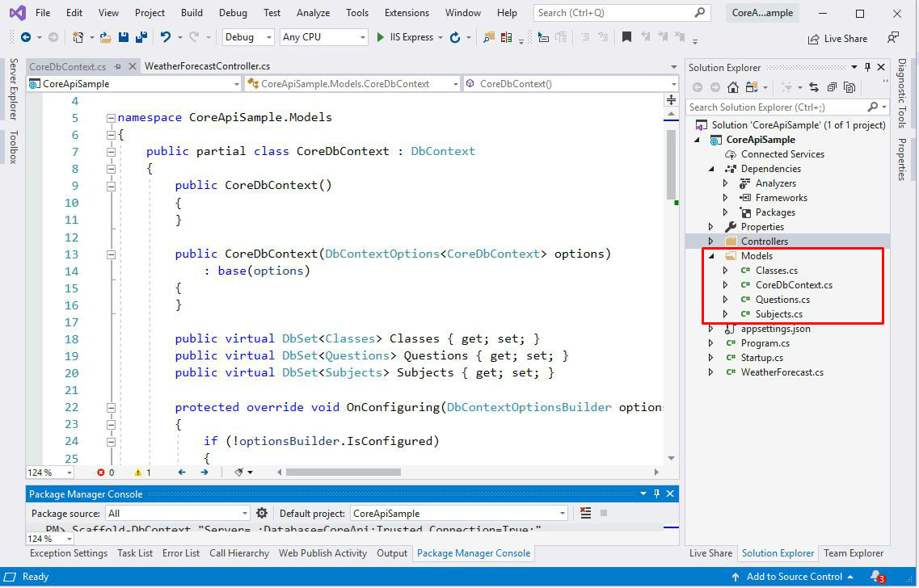This screenshot has width=919, height=588.
Task: Click the Undo arrow icon
Action: (x=166, y=37)
